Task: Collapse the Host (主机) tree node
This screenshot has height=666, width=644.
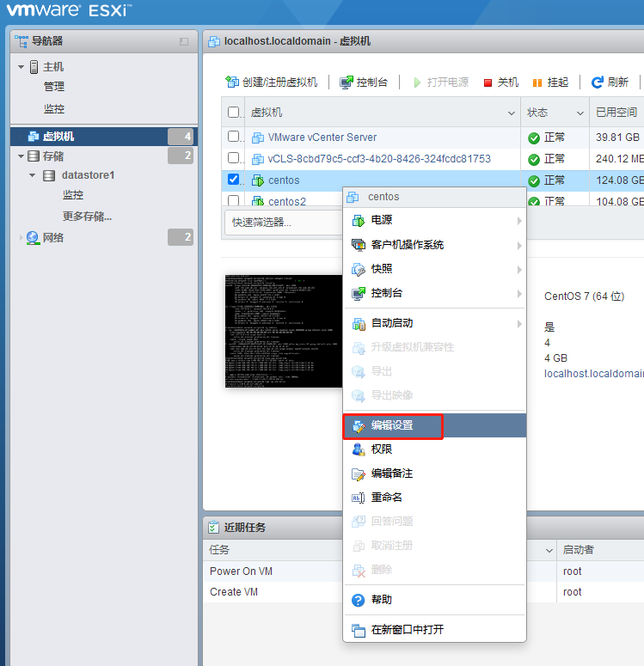Action: 21,67
